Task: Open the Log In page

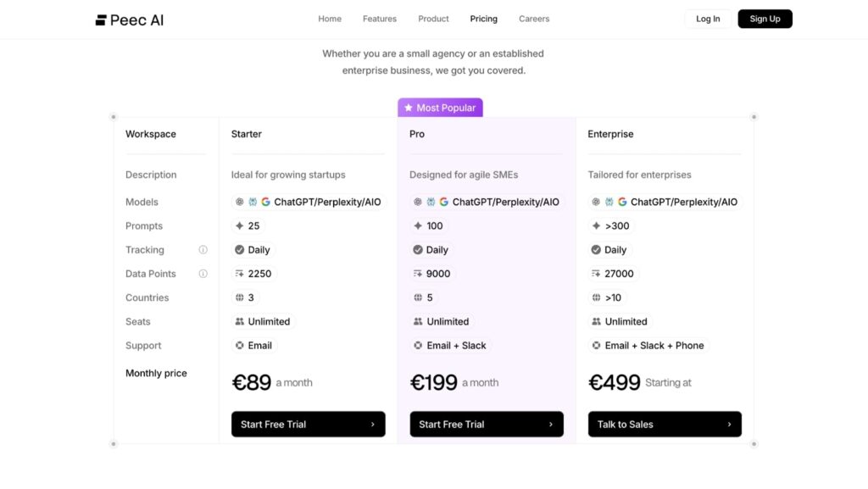Action: click(x=707, y=18)
